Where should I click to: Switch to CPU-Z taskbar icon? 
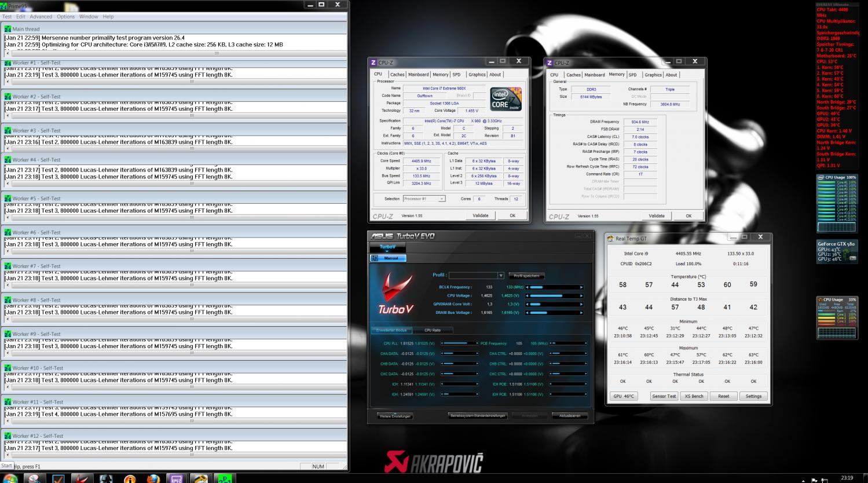click(177, 479)
